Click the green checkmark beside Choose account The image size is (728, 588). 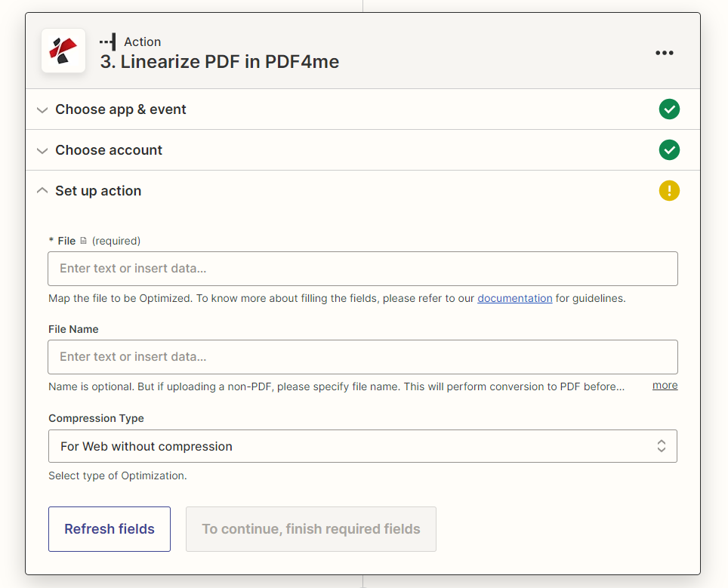point(669,149)
